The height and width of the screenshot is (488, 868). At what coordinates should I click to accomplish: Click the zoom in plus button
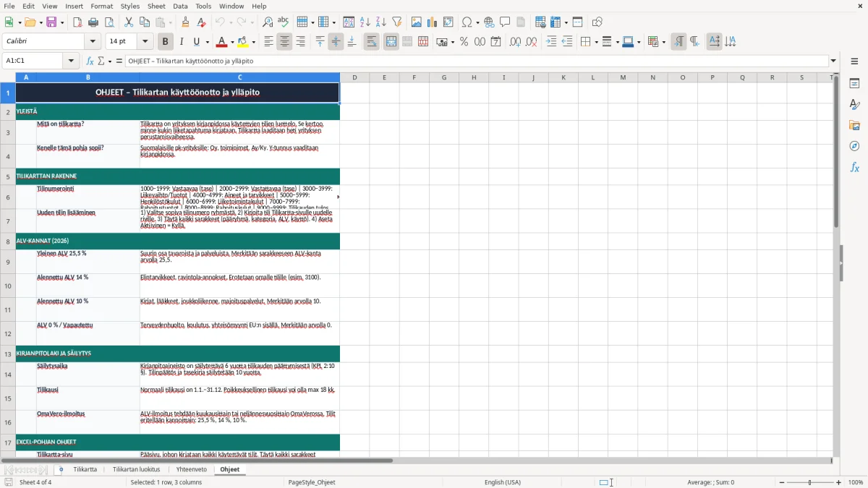tap(839, 482)
